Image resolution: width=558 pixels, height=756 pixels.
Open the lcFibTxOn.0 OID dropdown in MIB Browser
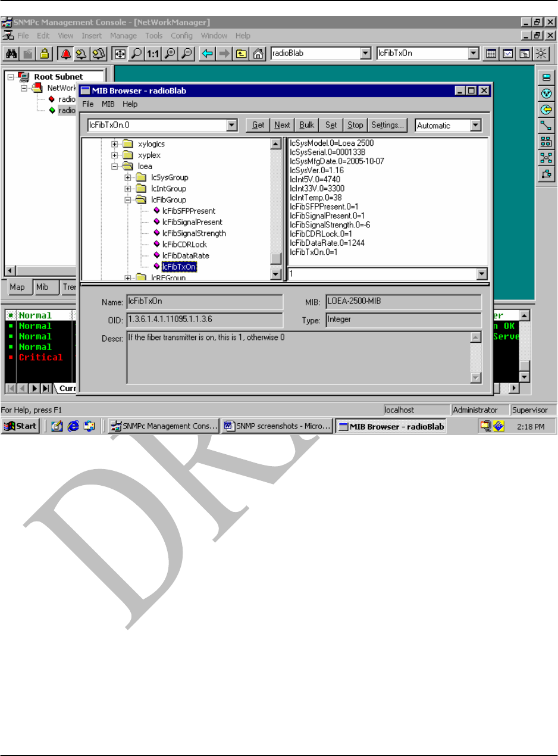[x=232, y=126]
